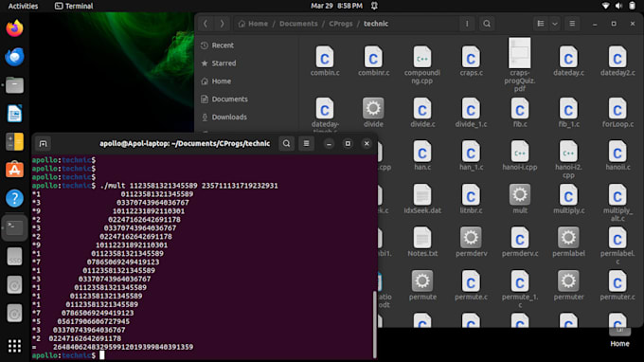Click new tab icon in terminal header
This screenshot has height=362, width=644.
(x=43, y=143)
